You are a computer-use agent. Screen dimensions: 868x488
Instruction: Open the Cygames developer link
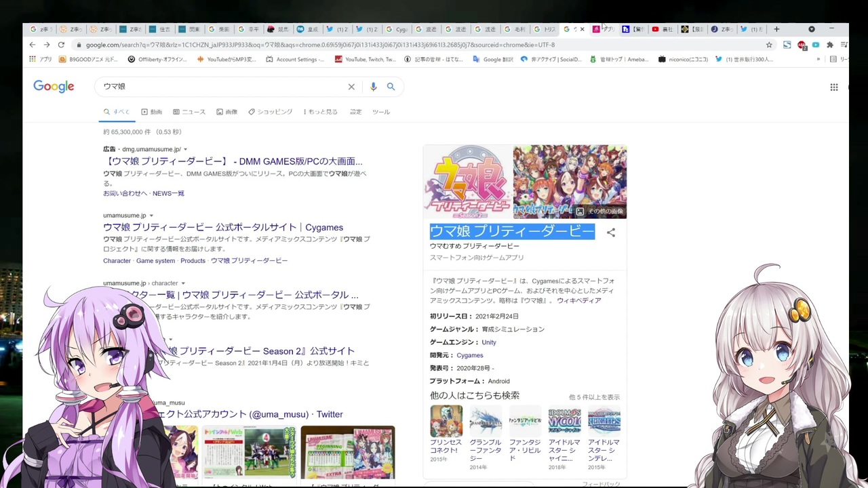click(x=470, y=355)
